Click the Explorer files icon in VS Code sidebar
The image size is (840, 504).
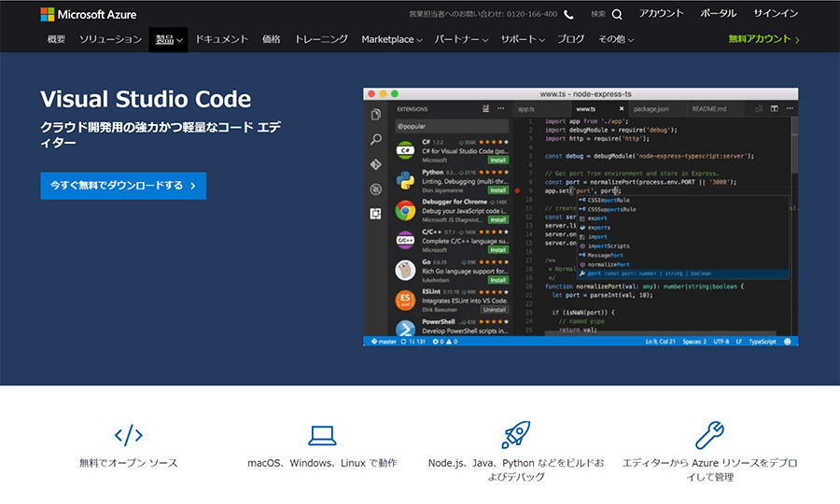coord(376,114)
